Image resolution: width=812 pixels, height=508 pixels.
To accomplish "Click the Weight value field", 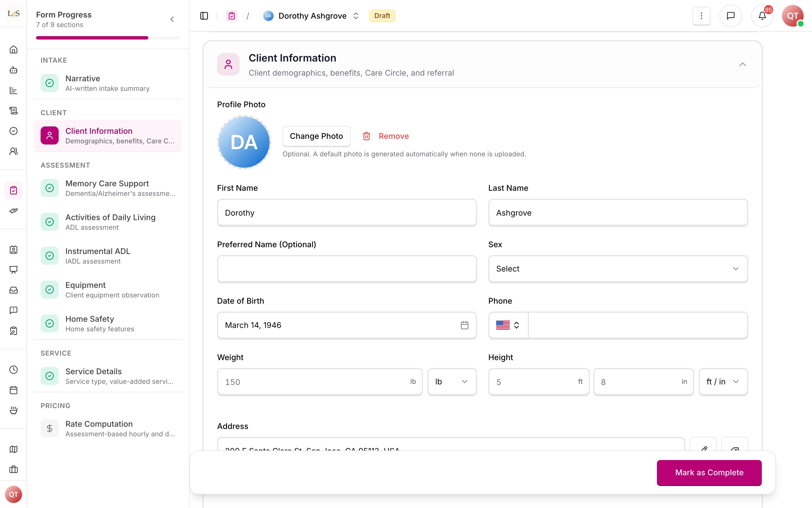I will point(320,382).
